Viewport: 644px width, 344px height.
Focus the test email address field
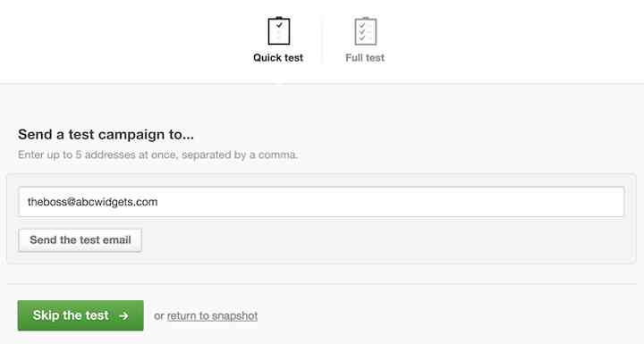[x=321, y=202]
